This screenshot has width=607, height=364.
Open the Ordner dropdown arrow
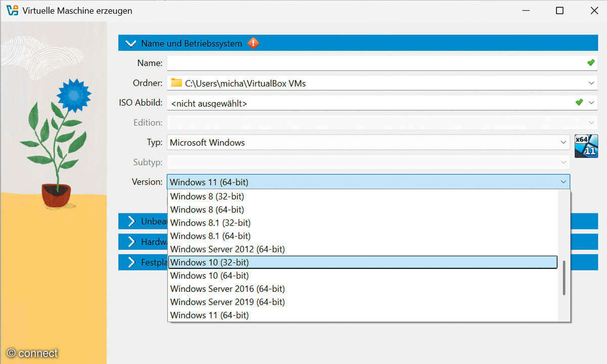[592, 83]
